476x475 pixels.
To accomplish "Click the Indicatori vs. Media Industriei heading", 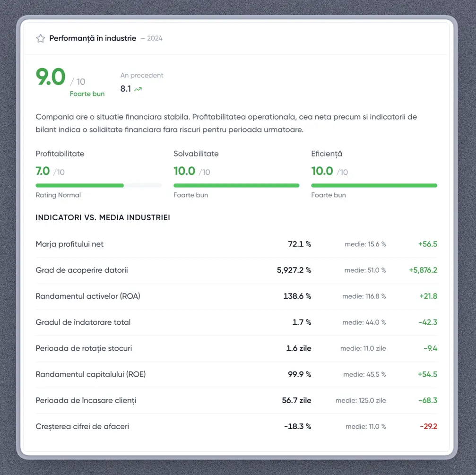I will (103, 218).
